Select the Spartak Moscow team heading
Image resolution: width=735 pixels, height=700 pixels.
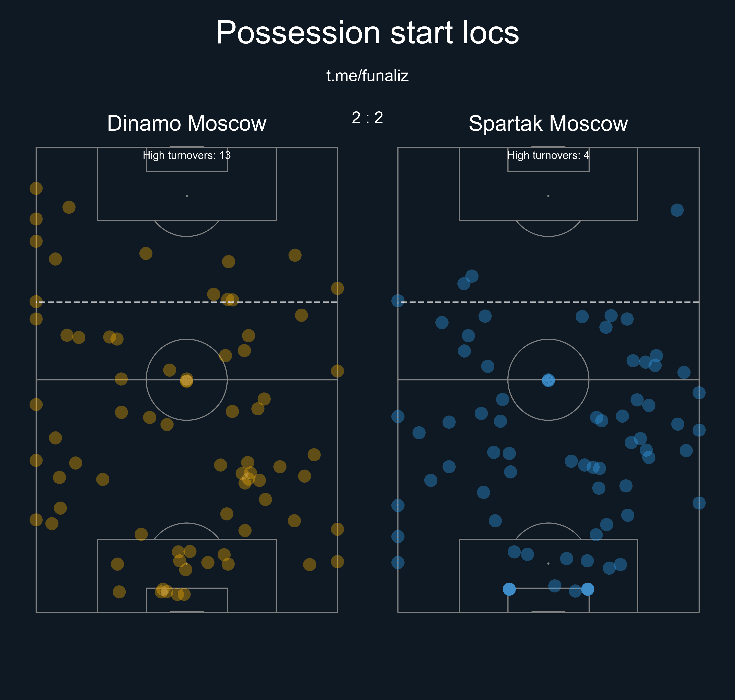pyautogui.click(x=548, y=123)
